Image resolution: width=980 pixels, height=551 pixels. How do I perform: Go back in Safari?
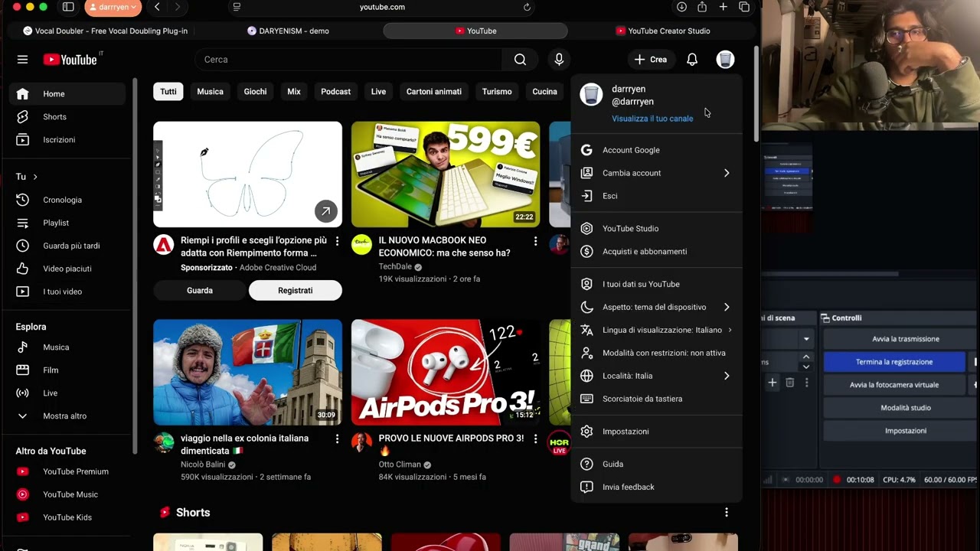coord(157,7)
